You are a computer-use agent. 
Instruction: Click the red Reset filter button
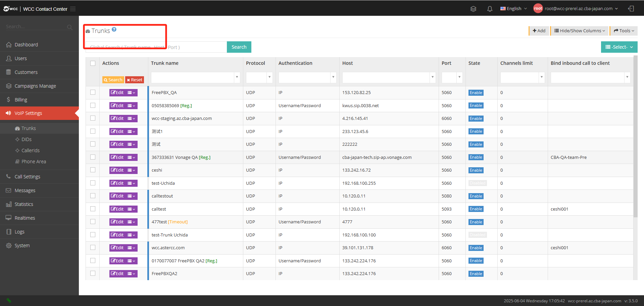(135, 80)
